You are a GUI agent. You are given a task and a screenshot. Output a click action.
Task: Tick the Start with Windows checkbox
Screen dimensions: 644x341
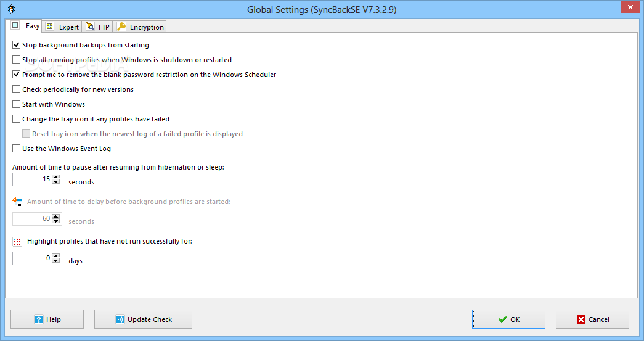[17, 104]
